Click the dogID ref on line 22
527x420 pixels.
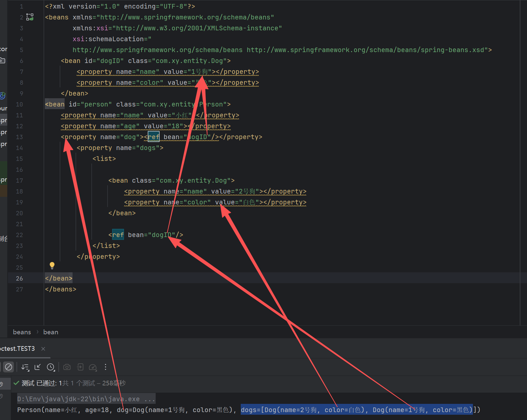coord(162,235)
